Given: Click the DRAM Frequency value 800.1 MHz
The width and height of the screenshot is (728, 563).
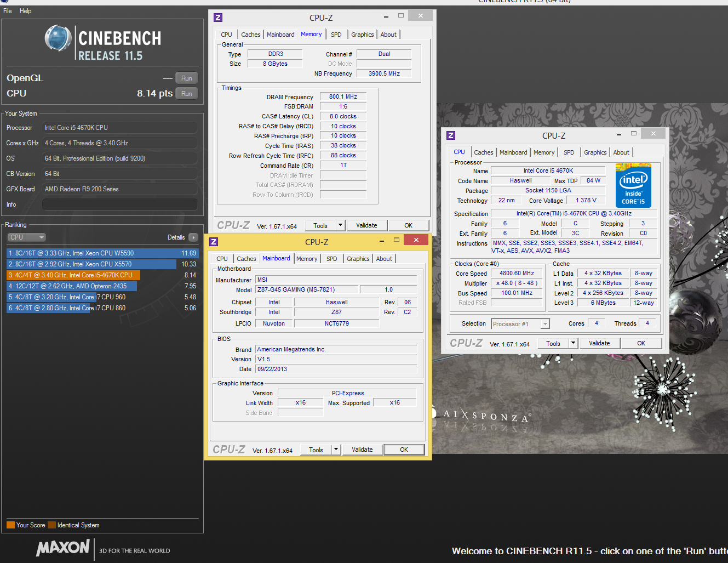Looking at the screenshot, I should [x=343, y=97].
